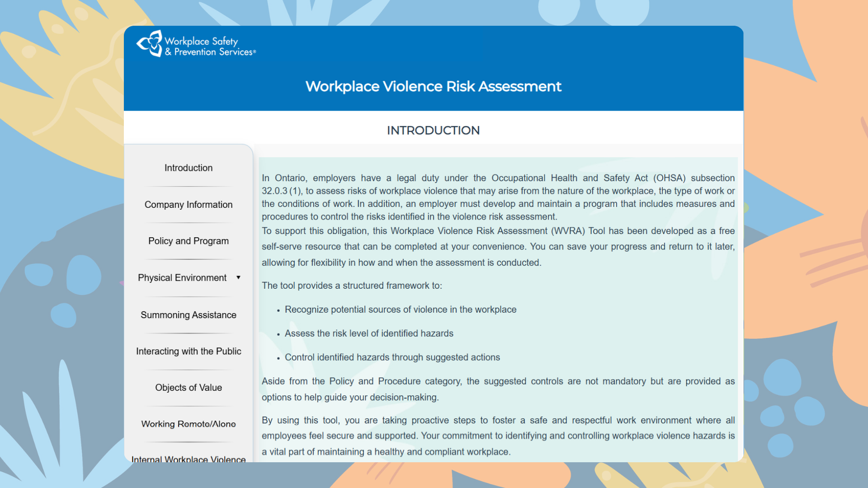
Task: Expand the Physical Environment dropdown arrow
Action: pos(239,277)
